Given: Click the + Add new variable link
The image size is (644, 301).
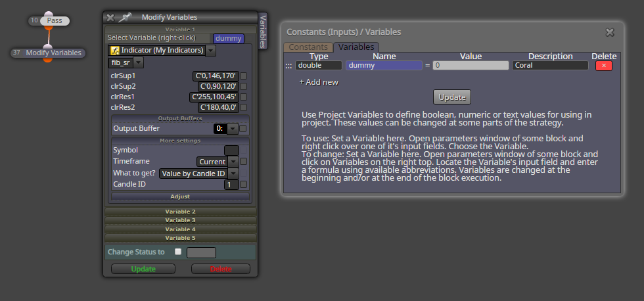Looking at the screenshot, I should pos(319,82).
